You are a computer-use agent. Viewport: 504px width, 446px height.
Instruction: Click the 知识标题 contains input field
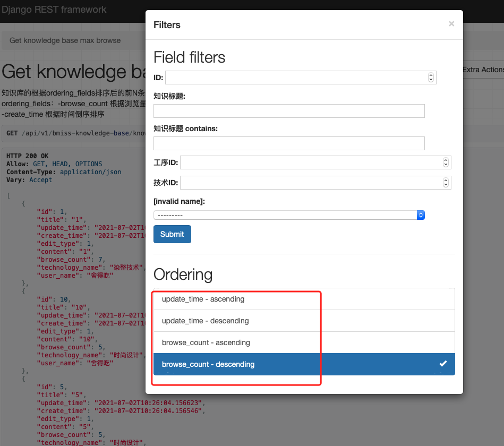coord(288,143)
